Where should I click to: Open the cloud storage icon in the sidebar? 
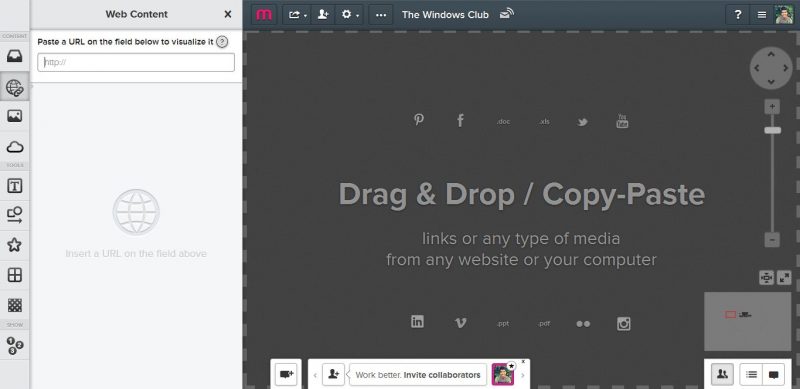tap(14, 148)
